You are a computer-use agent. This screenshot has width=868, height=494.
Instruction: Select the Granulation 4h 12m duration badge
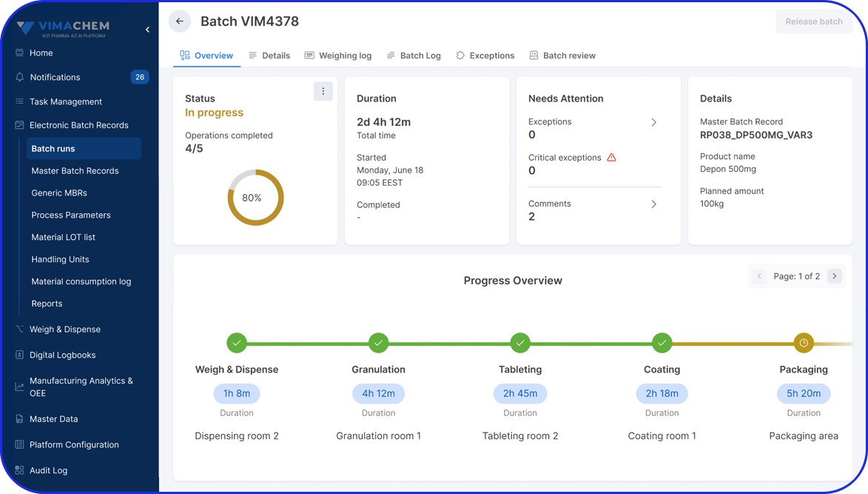point(378,393)
